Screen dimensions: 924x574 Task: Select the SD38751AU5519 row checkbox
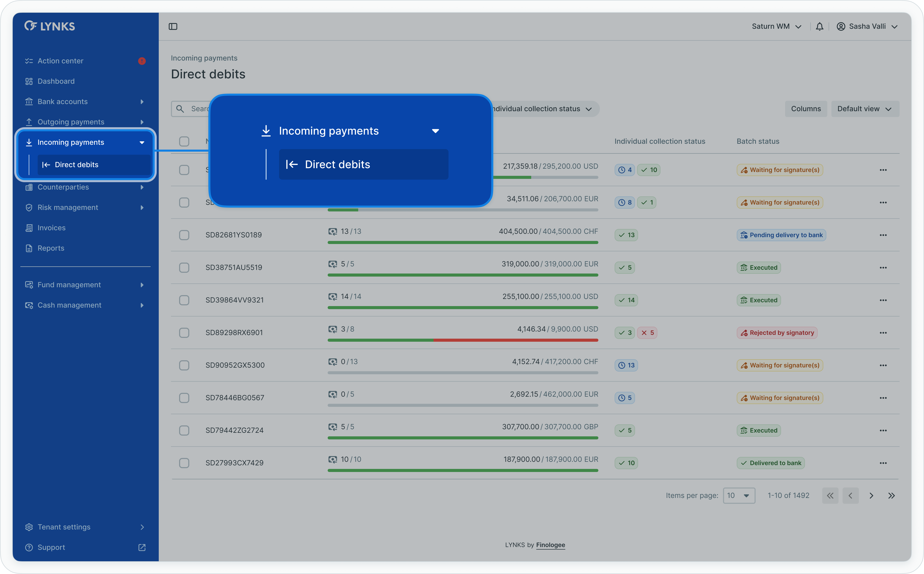[184, 268]
